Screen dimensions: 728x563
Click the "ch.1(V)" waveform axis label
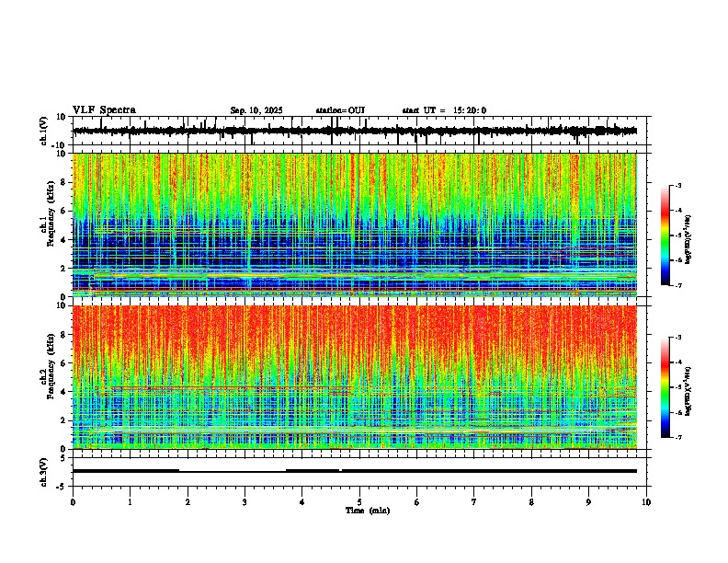coord(44,131)
